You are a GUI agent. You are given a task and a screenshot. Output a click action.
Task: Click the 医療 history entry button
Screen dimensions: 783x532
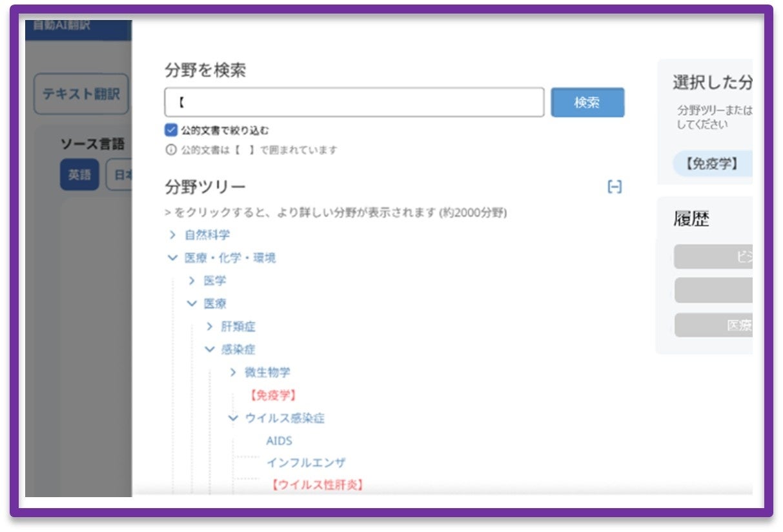pos(713,325)
